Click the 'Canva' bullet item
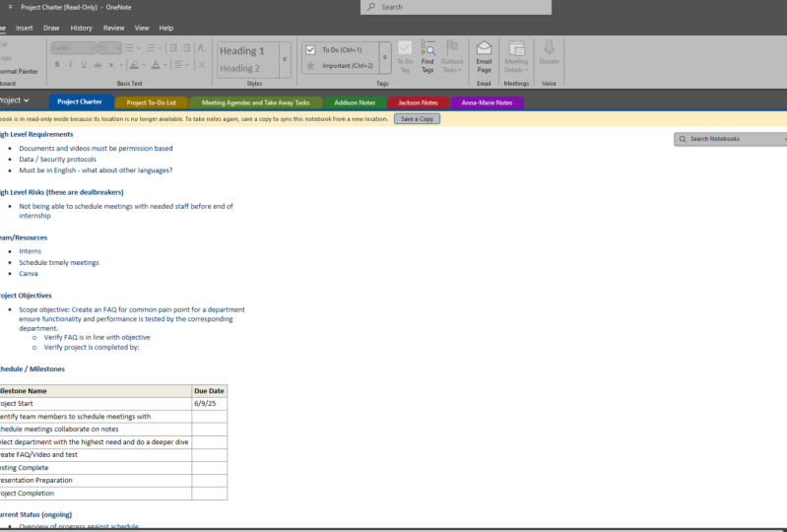The image size is (787, 532). (x=29, y=274)
